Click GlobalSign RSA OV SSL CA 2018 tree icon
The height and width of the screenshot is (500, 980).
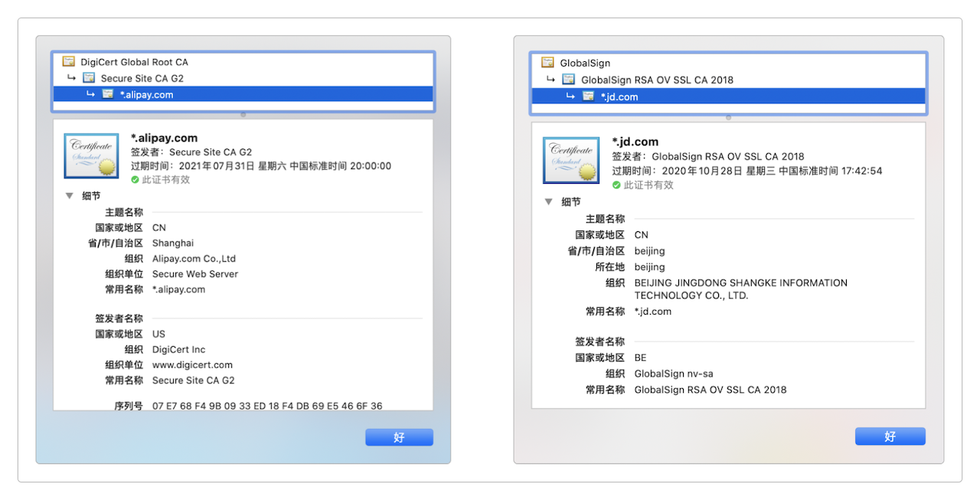(568, 80)
